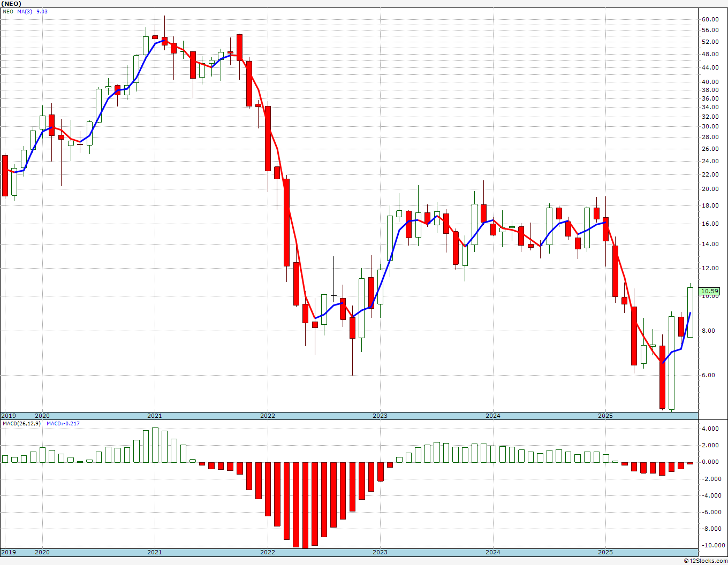Click the 34.00 price axis label
This screenshot has height=565, width=728.
pos(710,108)
